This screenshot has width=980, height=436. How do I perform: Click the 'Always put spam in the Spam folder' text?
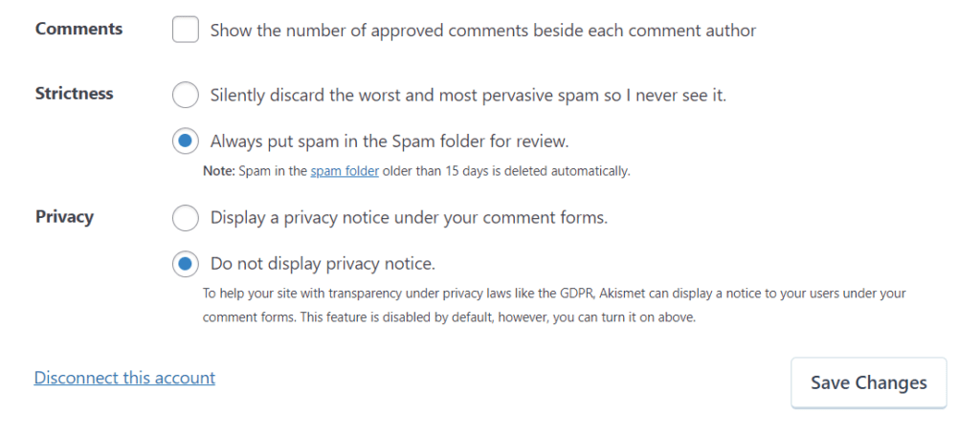390,142
